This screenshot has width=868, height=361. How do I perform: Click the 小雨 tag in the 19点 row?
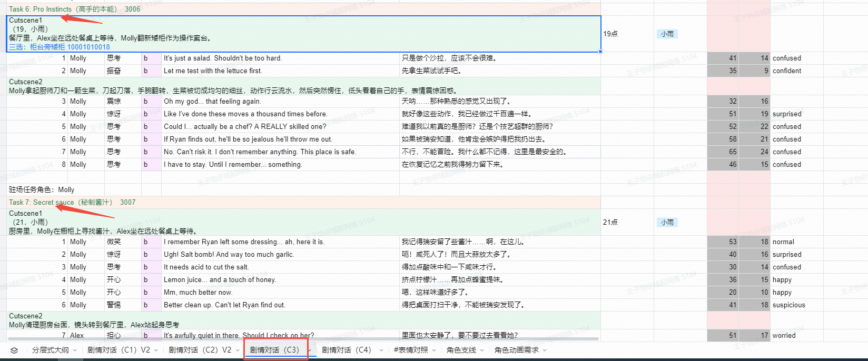[667, 34]
